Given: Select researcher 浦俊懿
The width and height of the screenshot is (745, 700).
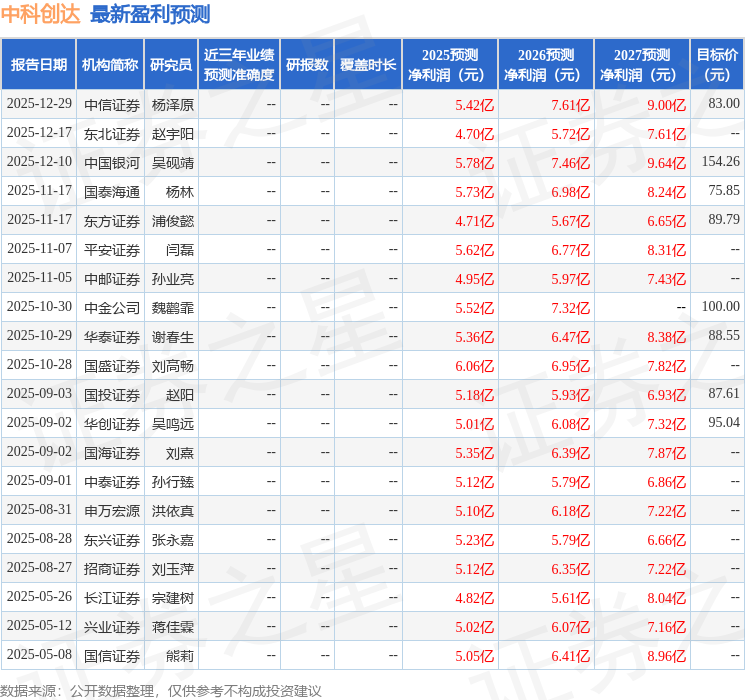Looking at the screenshot, I should click(x=173, y=221).
